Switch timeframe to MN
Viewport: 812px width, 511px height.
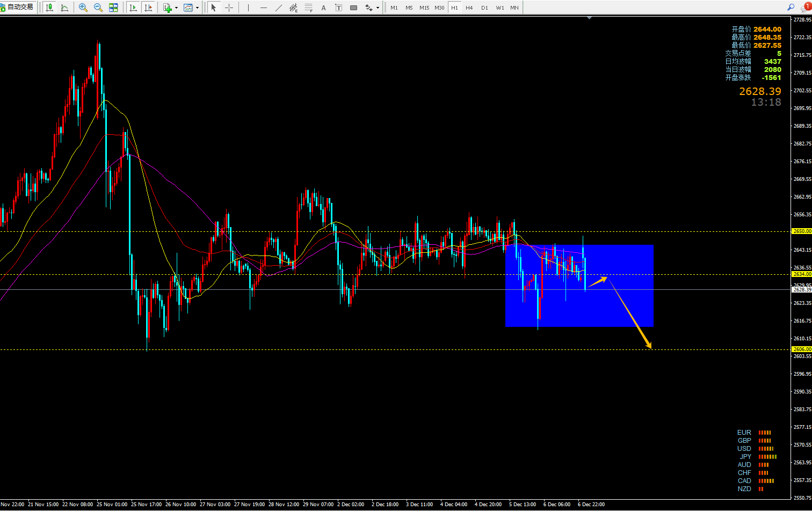click(x=514, y=8)
